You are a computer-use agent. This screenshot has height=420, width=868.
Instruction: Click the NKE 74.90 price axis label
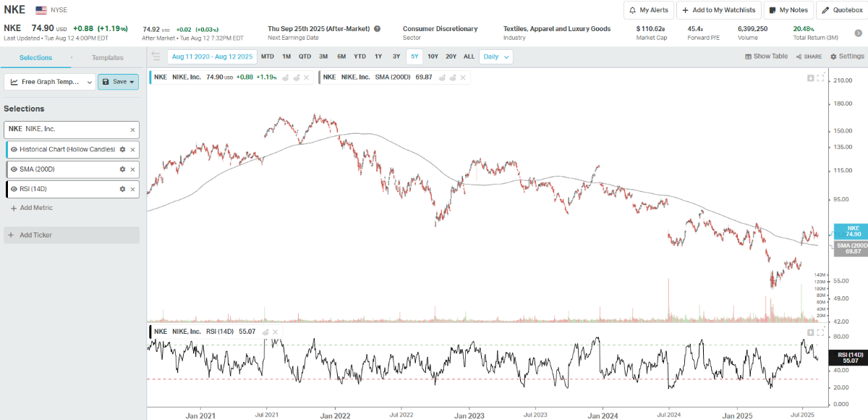pyautogui.click(x=851, y=231)
